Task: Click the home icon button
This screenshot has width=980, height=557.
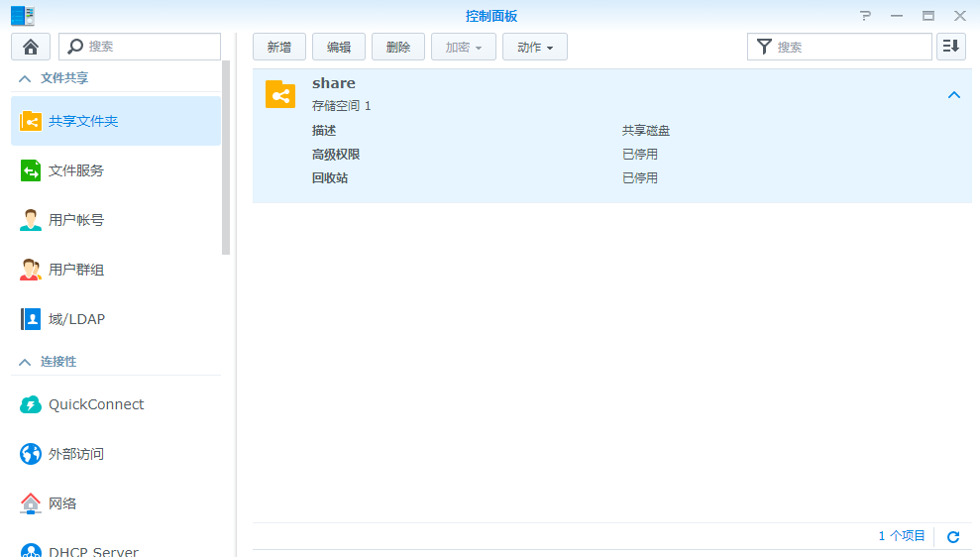Action: (x=31, y=47)
